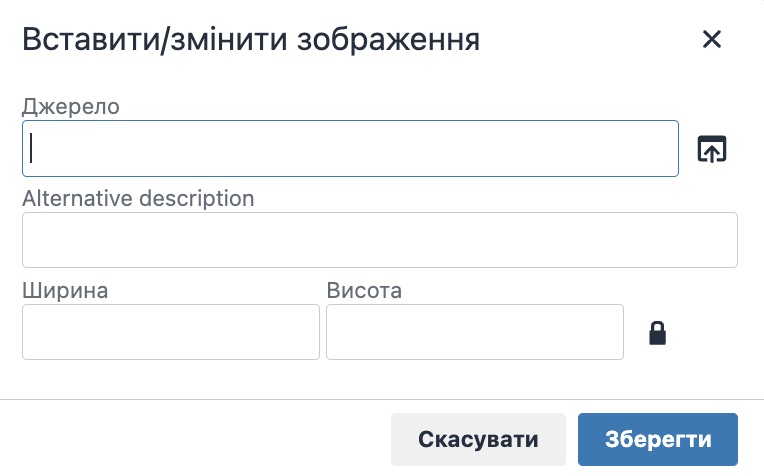This screenshot has width=764, height=476.
Task: Save the image settings
Action: tap(657, 440)
